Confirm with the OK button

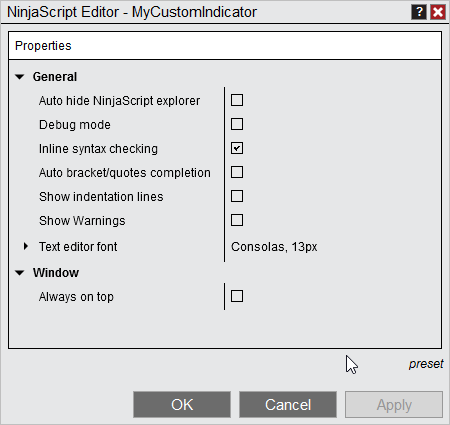coord(182,405)
